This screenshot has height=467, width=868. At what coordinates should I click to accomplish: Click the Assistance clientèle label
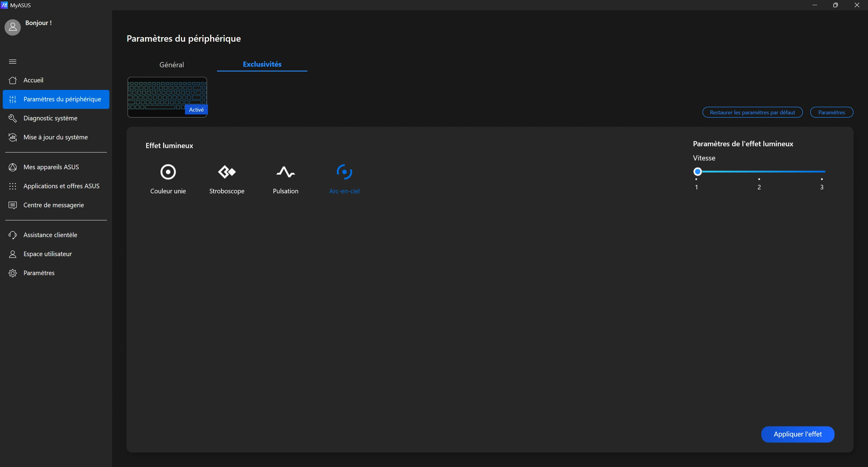coord(50,235)
